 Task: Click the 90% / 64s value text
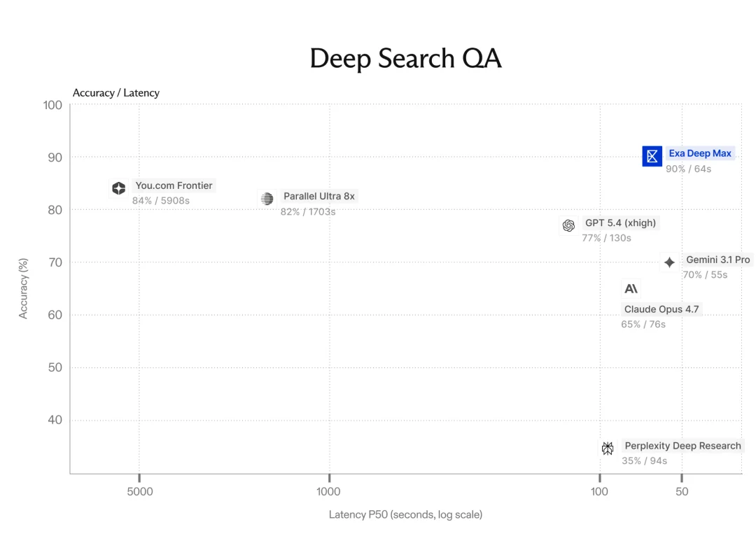pos(689,169)
